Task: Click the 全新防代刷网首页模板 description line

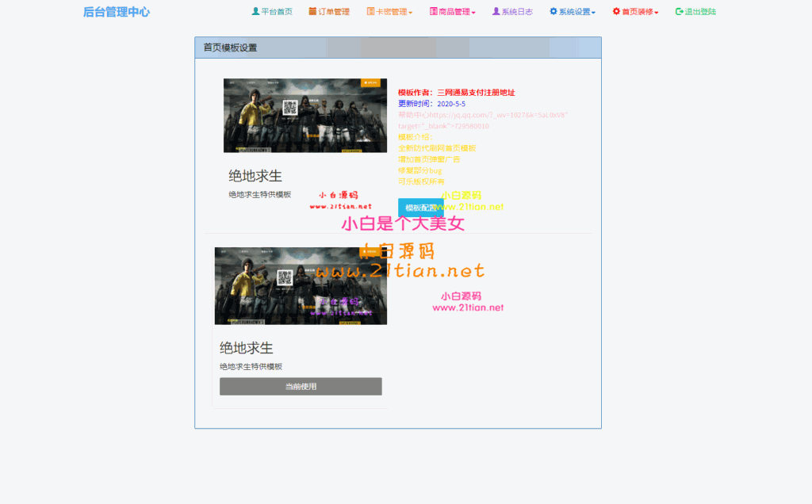Action: click(437, 148)
